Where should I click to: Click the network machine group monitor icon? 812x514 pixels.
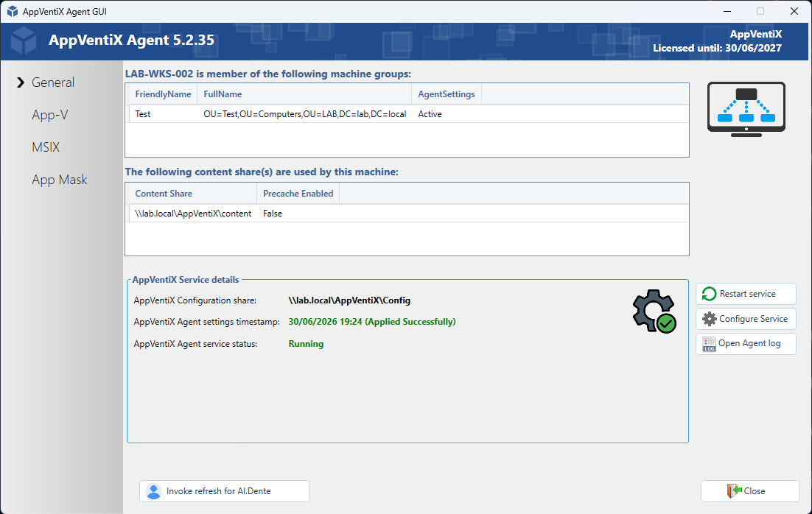tap(746, 109)
